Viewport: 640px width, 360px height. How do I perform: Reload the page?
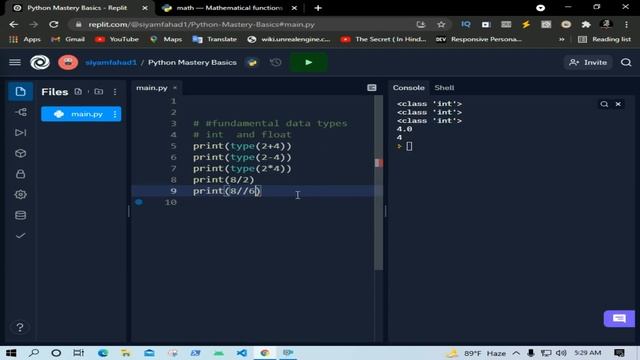tap(53, 24)
